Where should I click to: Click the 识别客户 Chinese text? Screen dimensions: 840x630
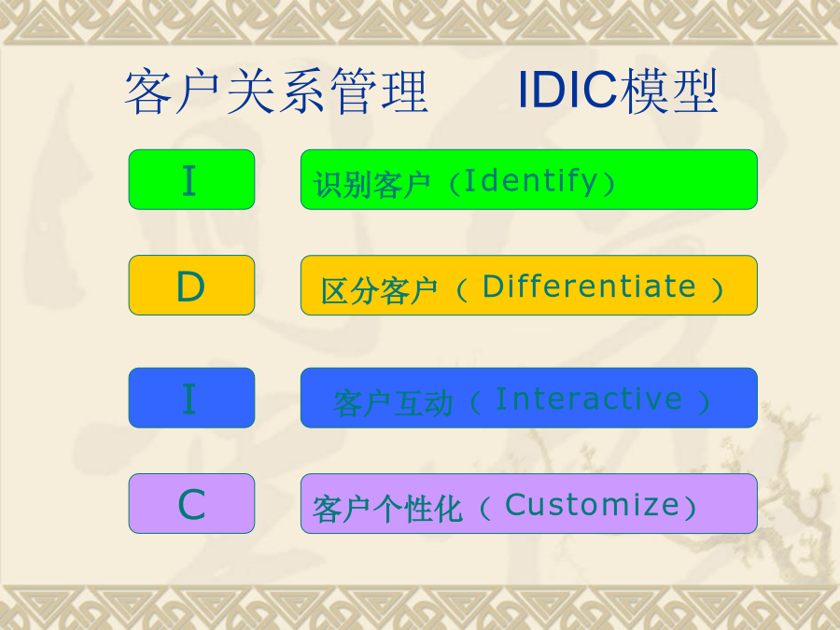[371, 185]
